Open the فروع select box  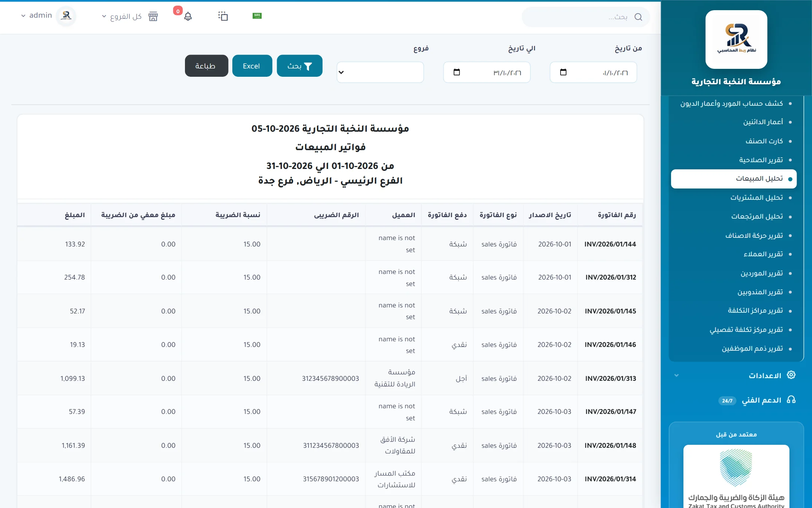click(x=380, y=72)
